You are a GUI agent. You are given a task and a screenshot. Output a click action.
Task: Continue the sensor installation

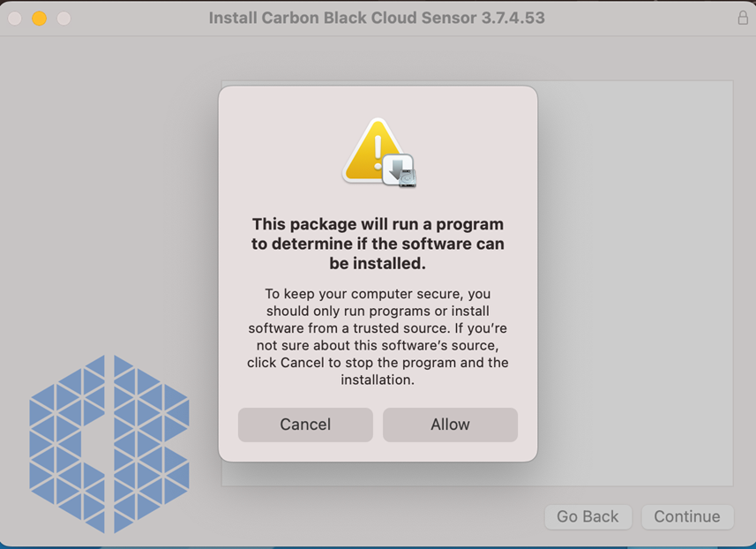687,516
